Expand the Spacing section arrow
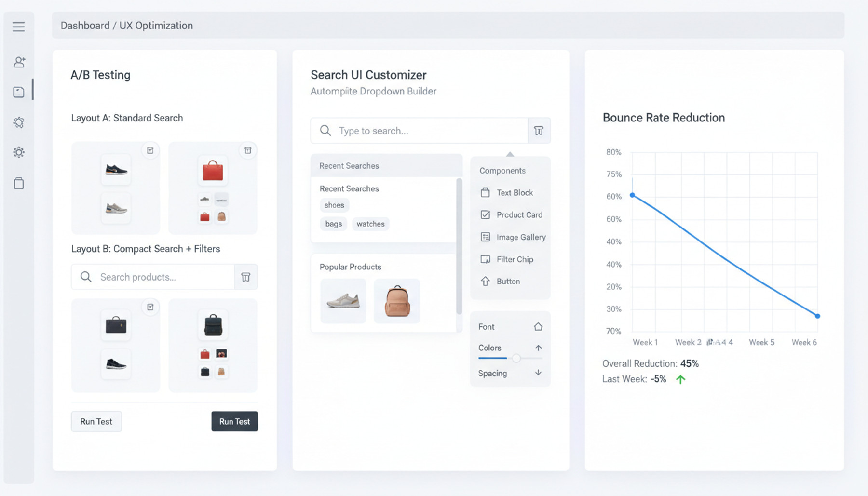This screenshot has height=496, width=868. 538,373
